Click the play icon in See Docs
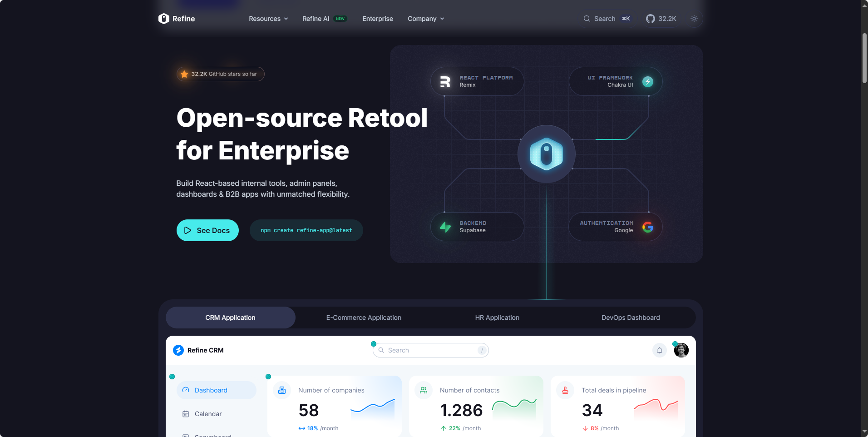The image size is (868, 437). pos(187,230)
